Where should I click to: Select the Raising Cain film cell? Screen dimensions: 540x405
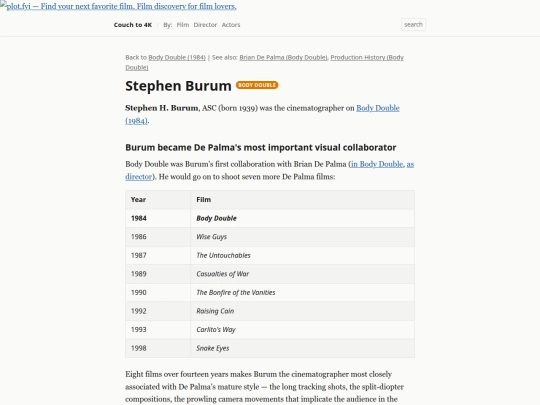pos(303,311)
